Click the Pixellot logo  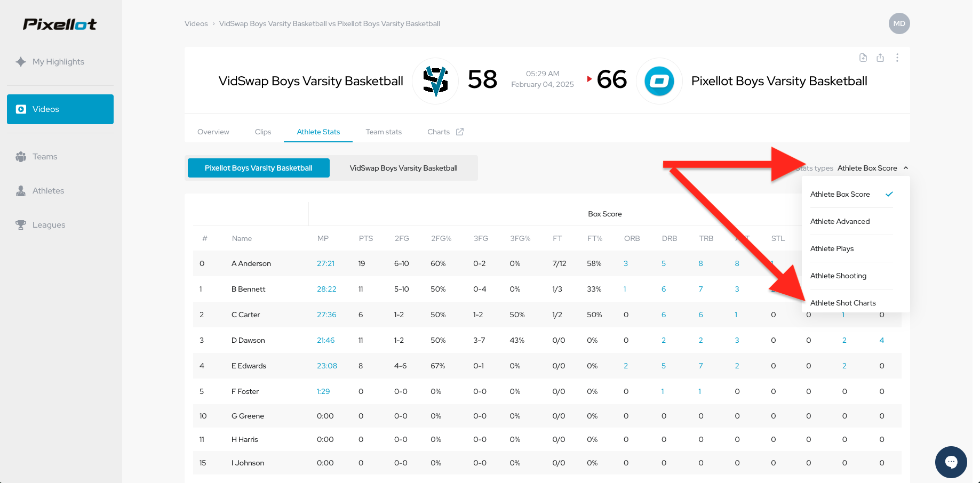[x=60, y=24]
